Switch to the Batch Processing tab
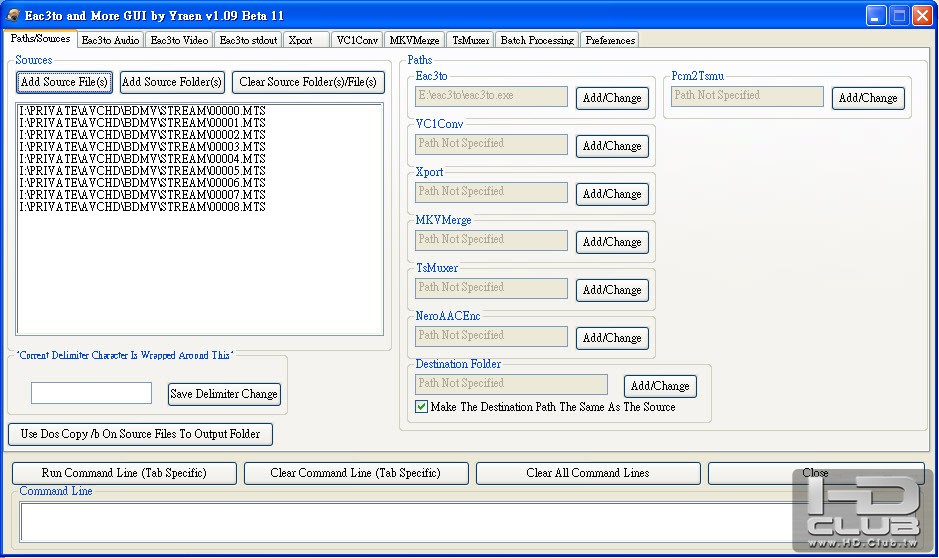This screenshot has width=939, height=558. click(x=537, y=40)
